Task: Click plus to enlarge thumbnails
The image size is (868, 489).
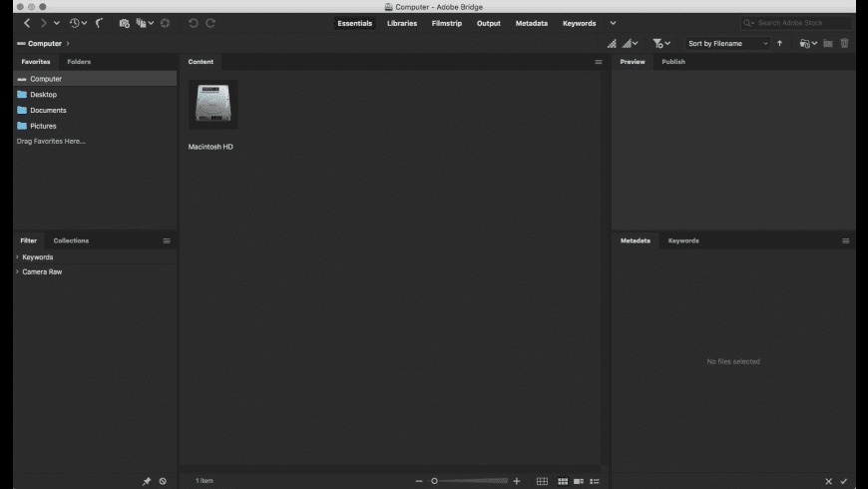Action: [517, 481]
